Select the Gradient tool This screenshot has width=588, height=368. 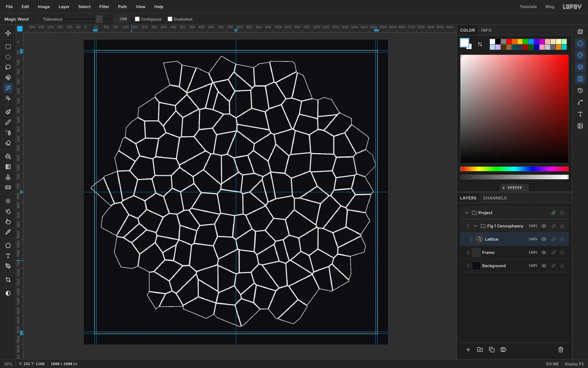click(8, 167)
